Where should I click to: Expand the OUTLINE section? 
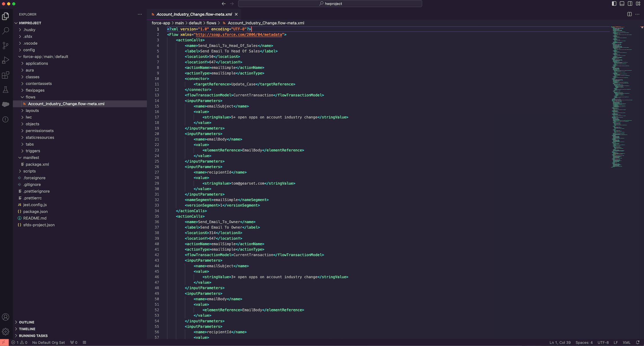point(27,322)
